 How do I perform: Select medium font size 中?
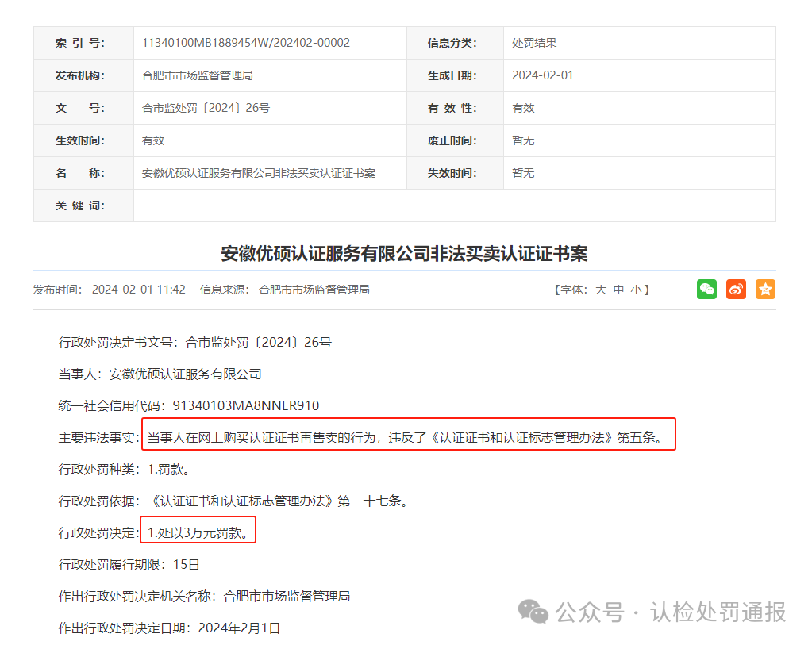click(618, 290)
